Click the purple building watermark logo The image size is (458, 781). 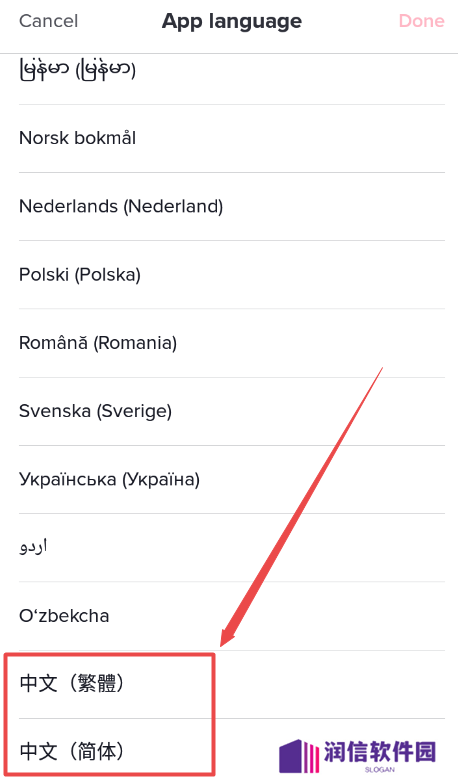click(x=299, y=756)
